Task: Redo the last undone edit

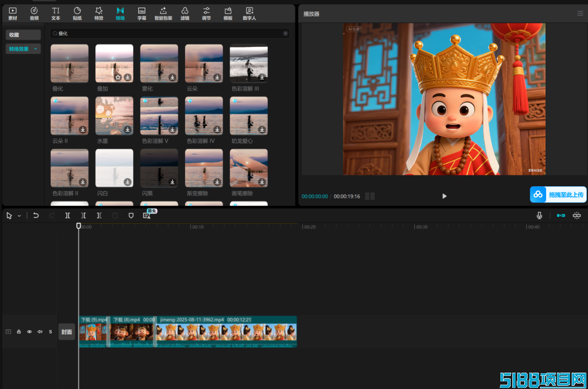Action: click(x=52, y=215)
